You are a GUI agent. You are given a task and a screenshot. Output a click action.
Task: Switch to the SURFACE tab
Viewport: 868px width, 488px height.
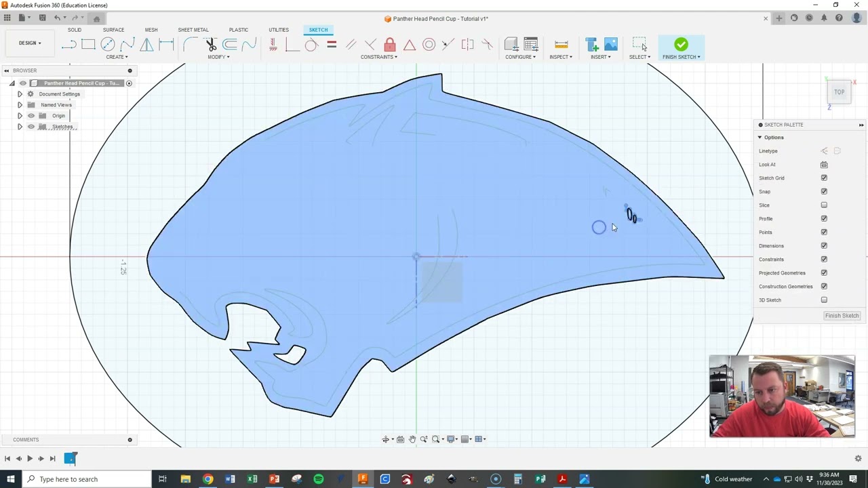113,30
